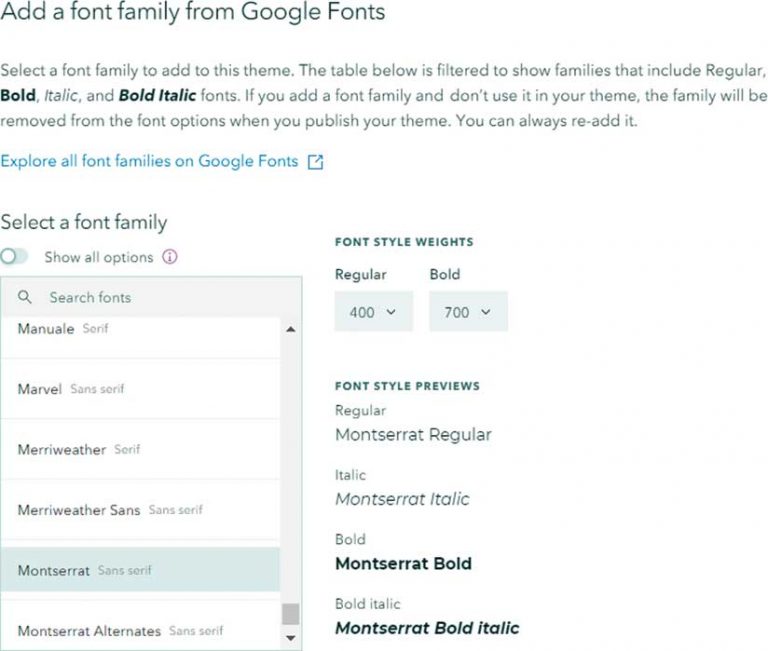Select the Manuale serif font
The image size is (768, 651).
140,338
